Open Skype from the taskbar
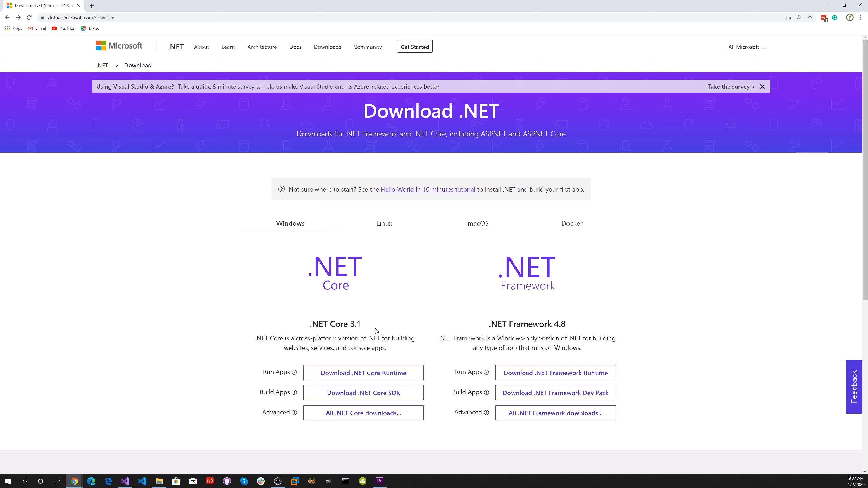Image resolution: width=868 pixels, height=488 pixels. point(244,481)
